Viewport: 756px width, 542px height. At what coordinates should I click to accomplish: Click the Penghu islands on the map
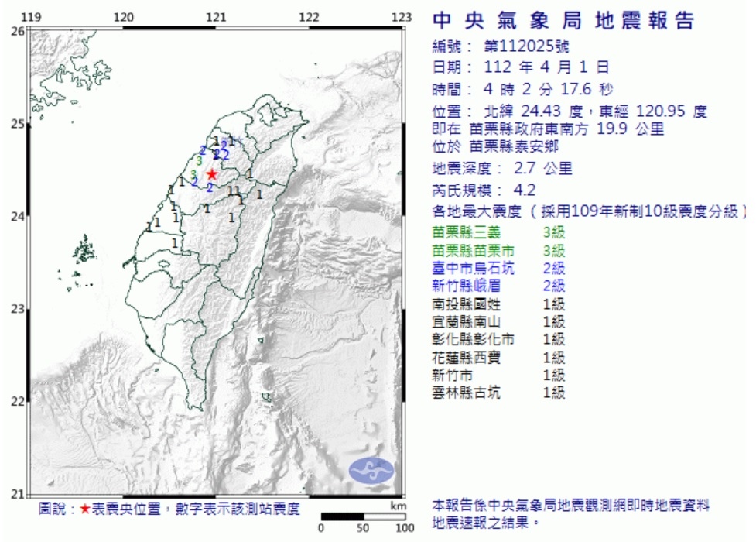click(84, 251)
